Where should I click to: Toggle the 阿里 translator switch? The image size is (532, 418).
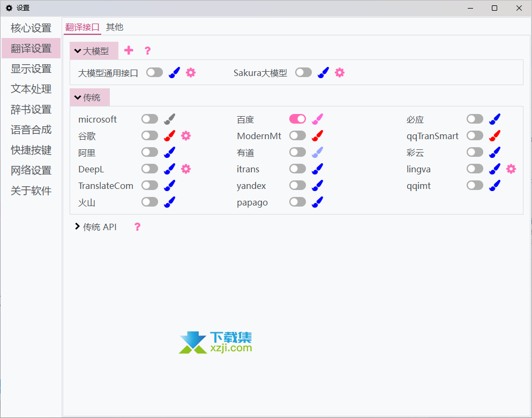click(x=150, y=152)
